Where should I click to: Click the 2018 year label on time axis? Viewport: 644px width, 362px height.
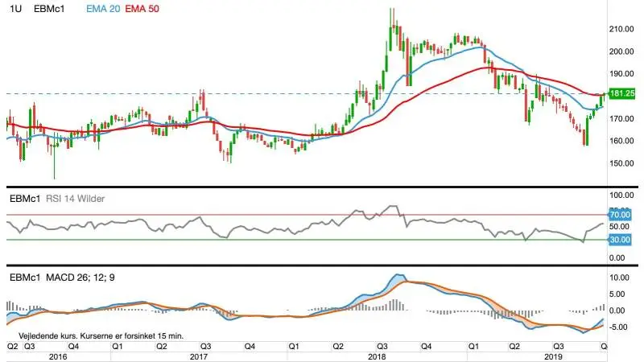pos(377,356)
